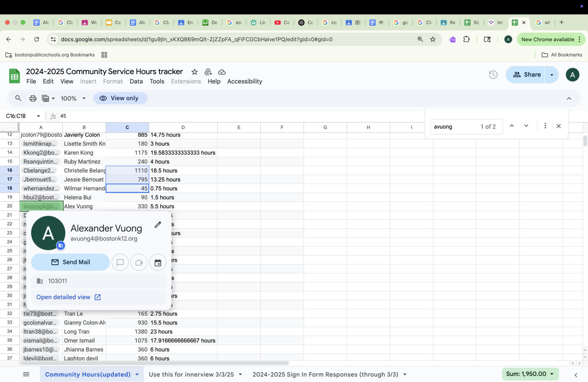Viewport: 588px width, 382px height.
Task: Click the search magnifier in the toolbar
Action: 18,98
